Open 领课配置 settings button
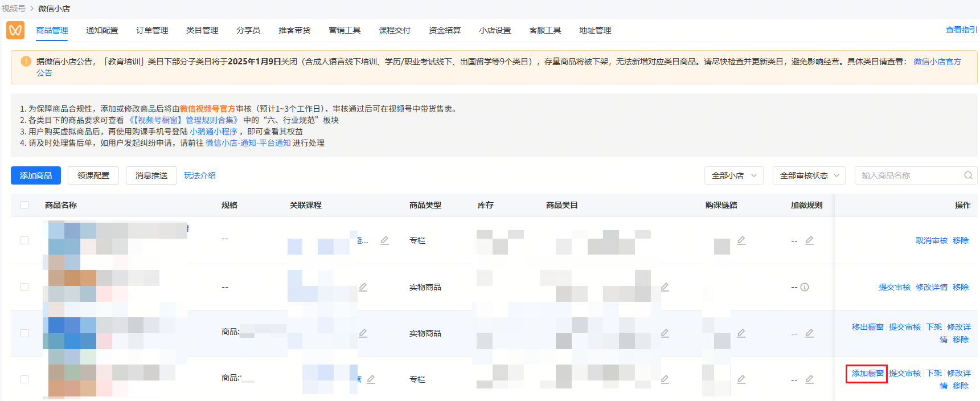 coord(93,175)
